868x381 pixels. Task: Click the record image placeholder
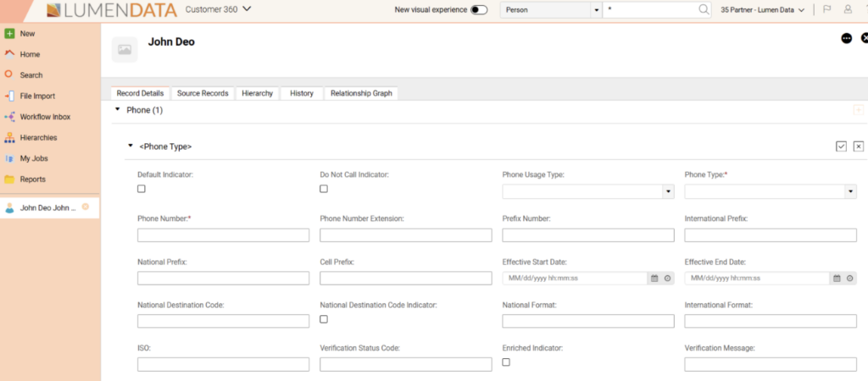click(x=125, y=50)
